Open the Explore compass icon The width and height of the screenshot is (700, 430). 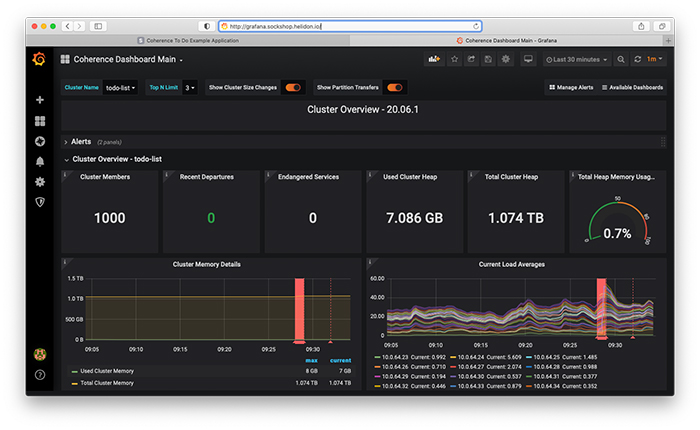pos(40,141)
